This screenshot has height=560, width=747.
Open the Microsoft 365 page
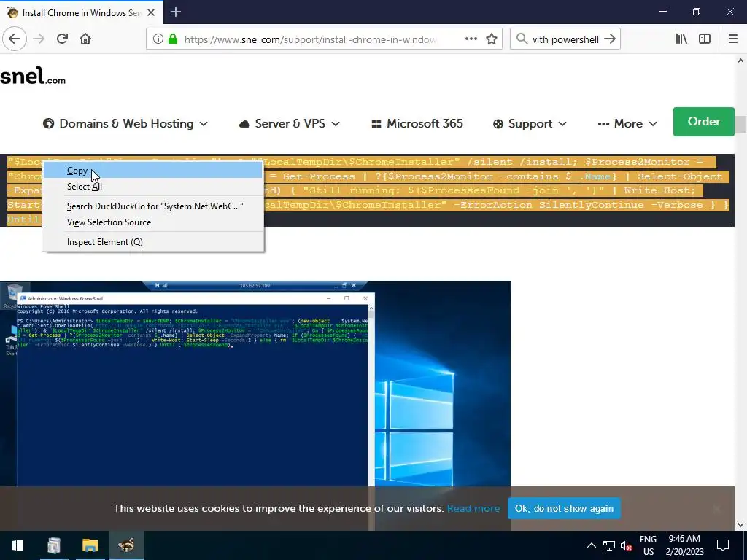417,124
